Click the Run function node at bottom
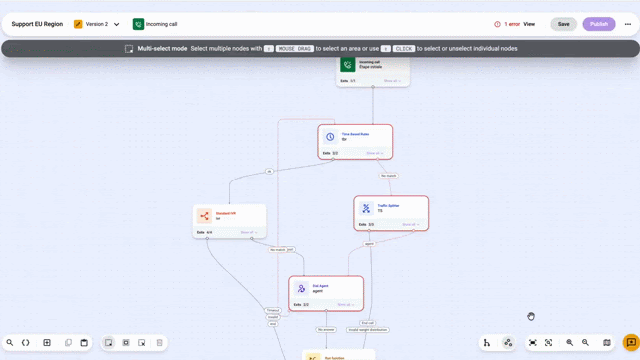Image resolution: width=640 pixels, height=360 pixels. [338, 355]
